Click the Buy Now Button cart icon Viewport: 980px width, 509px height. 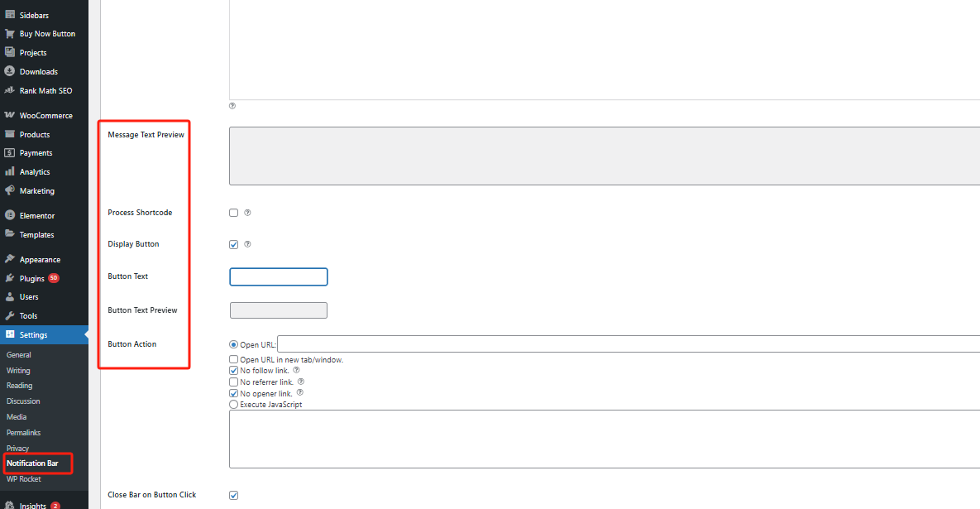pyautogui.click(x=10, y=33)
